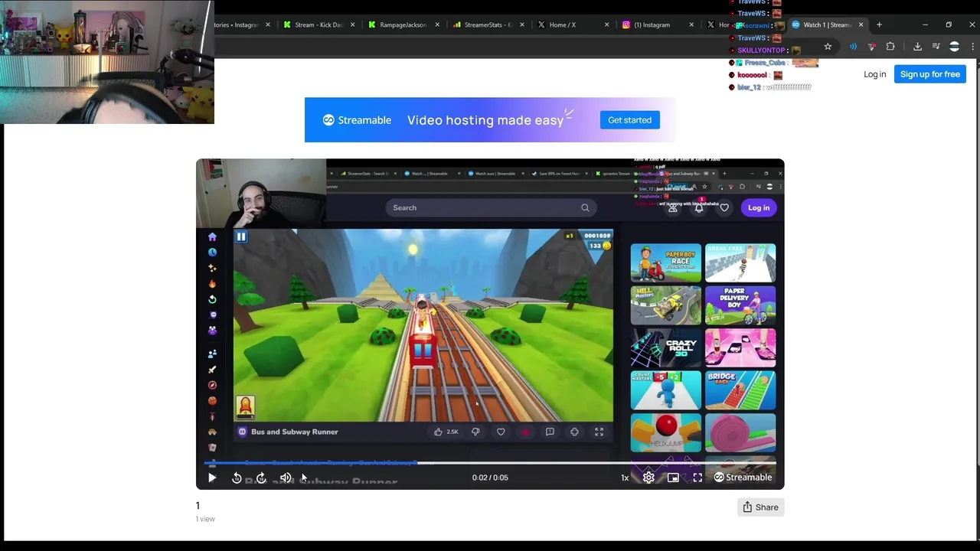980x551 pixels.
Task: Close the (1) Instagram tab
Action: click(691, 24)
